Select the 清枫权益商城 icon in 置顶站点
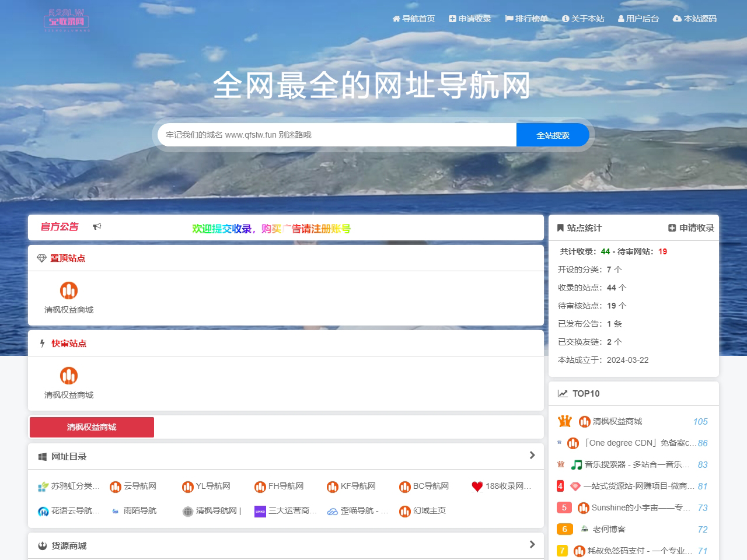 click(x=69, y=290)
